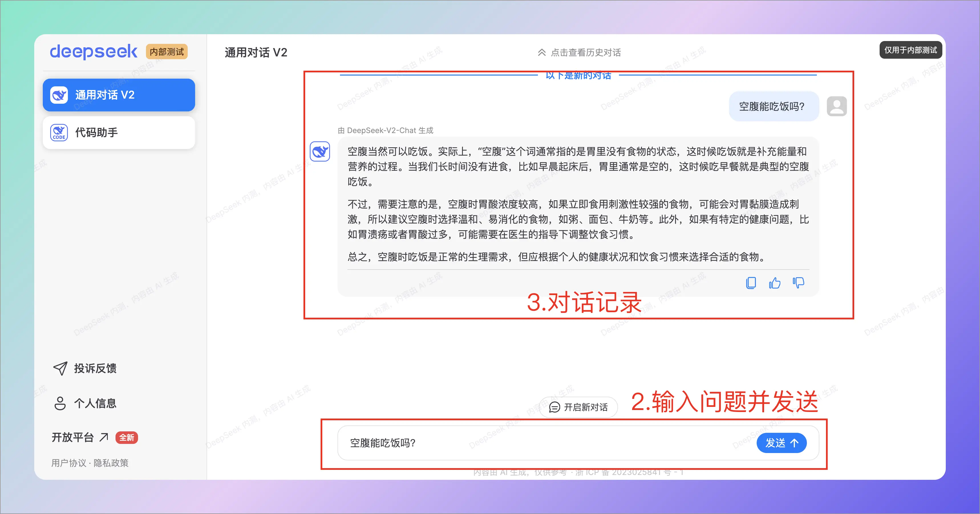Screen dimensions: 980x514
Task: Open the 隐私政策 link
Action: 111,463
